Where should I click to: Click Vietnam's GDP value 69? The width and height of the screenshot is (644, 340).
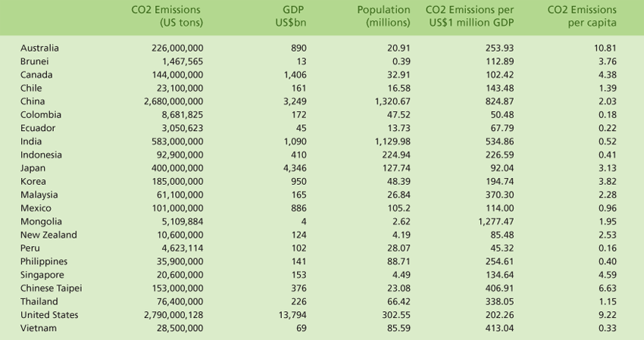point(302,329)
